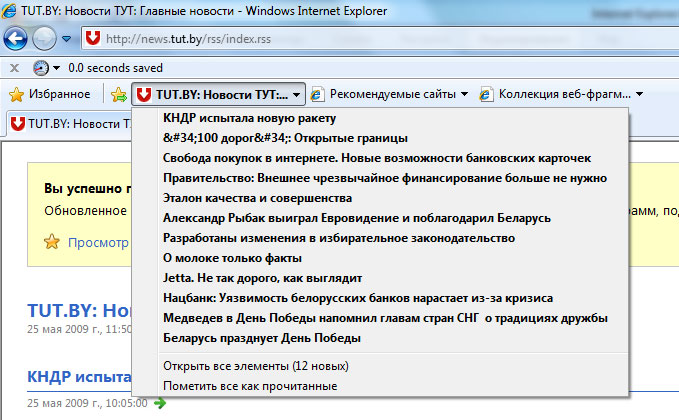Switch to the TUT.BY: Новости tab
The height and width of the screenshot is (420, 679).
pyautogui.click(x=69, y=124)
